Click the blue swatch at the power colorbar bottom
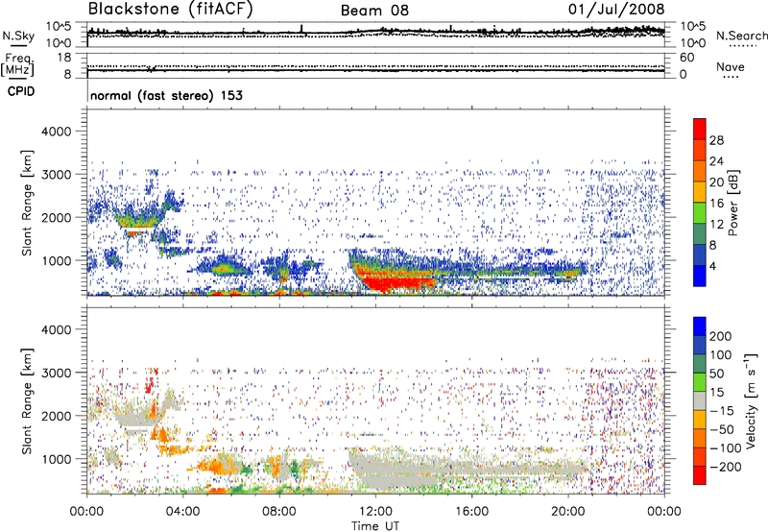 [700, 276]
